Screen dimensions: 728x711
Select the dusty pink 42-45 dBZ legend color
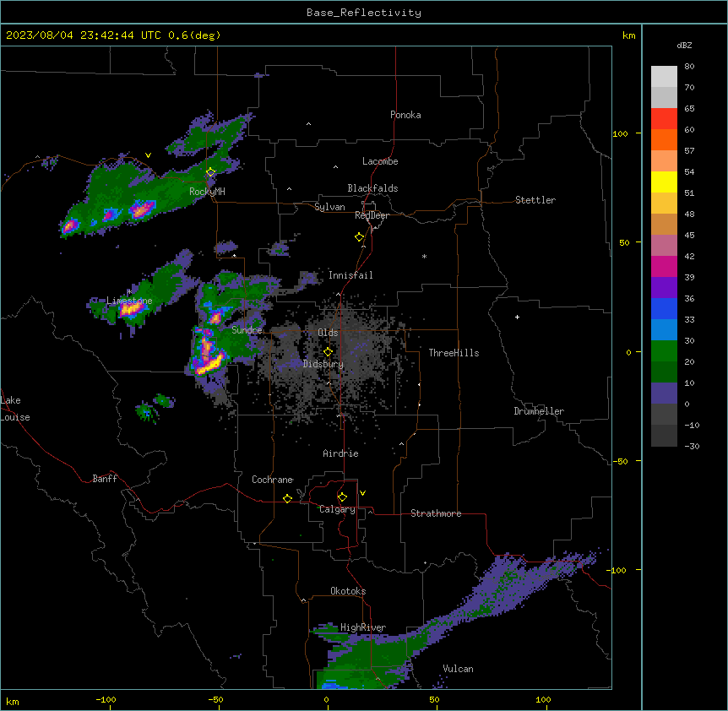(664, 246)
